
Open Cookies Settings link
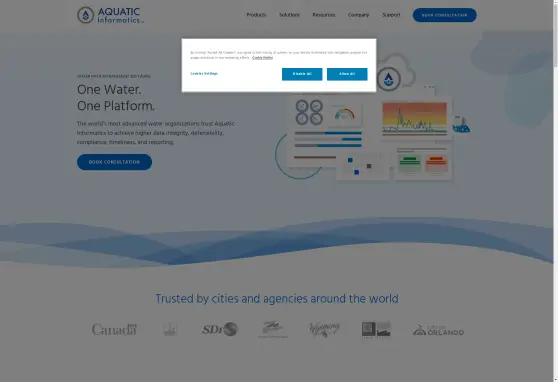(204, 74)
